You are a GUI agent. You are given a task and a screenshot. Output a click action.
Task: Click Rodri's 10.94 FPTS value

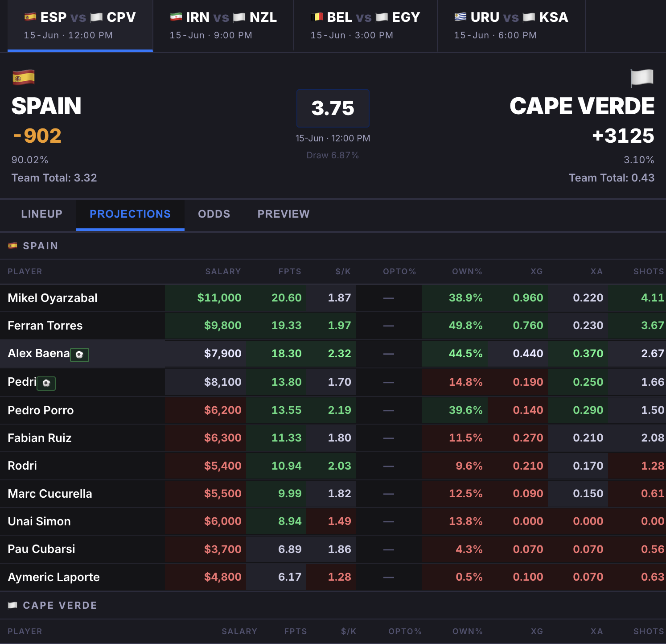(286, 466)
